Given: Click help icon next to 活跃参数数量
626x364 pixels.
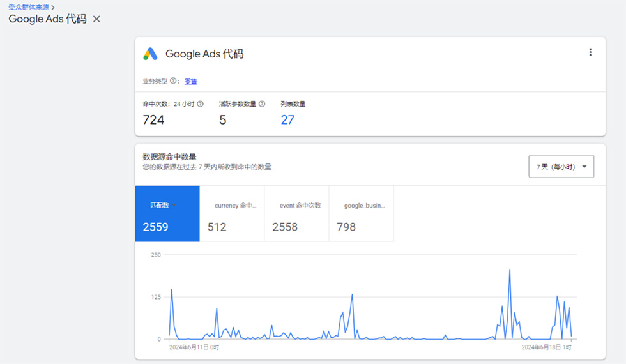Looking at the screenshot, I should 262,103.
